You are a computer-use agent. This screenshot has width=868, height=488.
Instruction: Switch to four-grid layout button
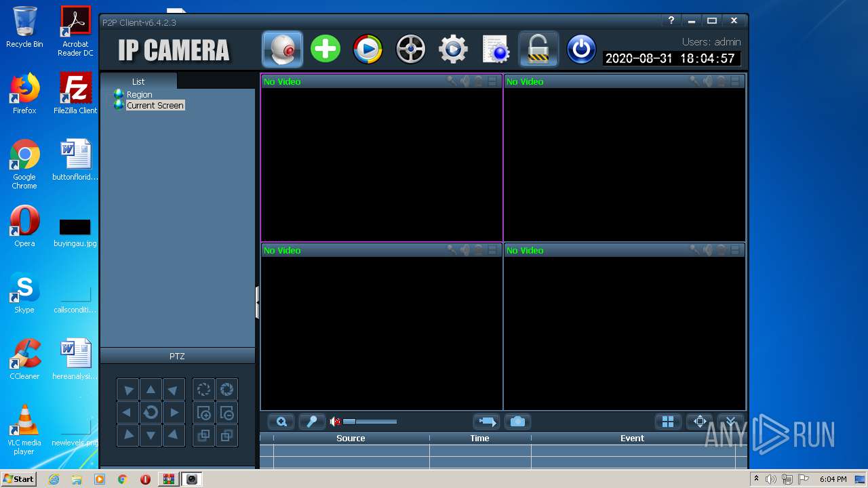668,422
